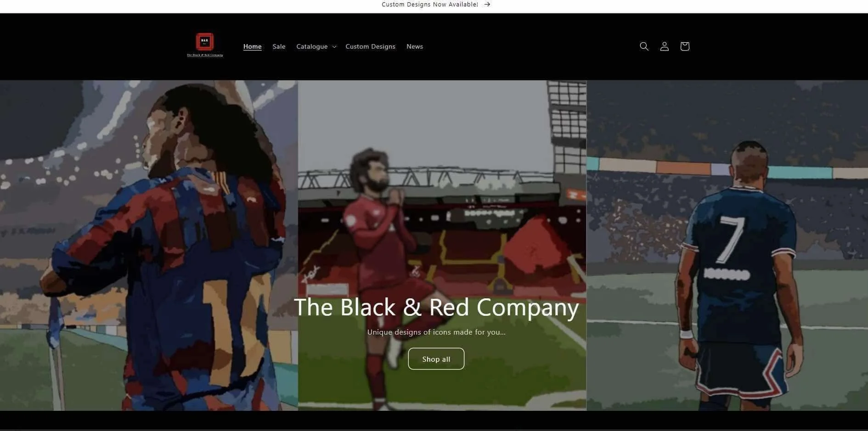The width and height of the screenshot is (868, 431).
Task: Click the hero heading The Black & Red Company
Action: point(436,307)
